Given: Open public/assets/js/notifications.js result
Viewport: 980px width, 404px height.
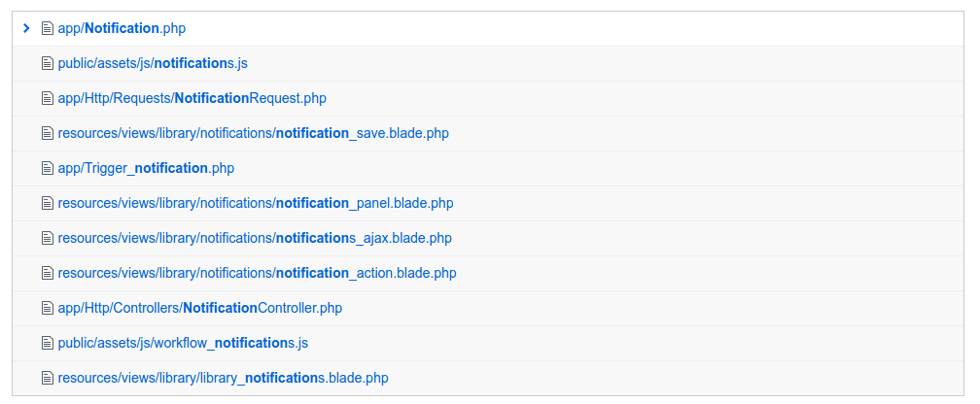Looking at the screenshot, I should (155, 64).
